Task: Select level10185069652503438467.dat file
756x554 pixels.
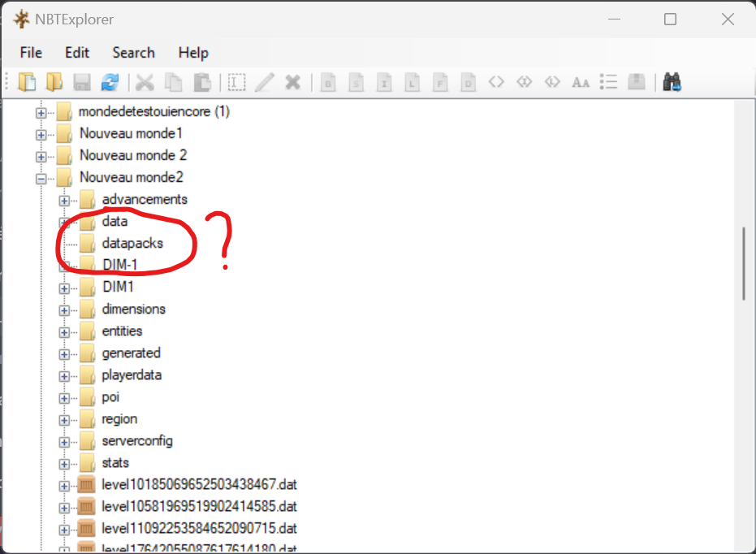Action: click(x=199, y=484)
